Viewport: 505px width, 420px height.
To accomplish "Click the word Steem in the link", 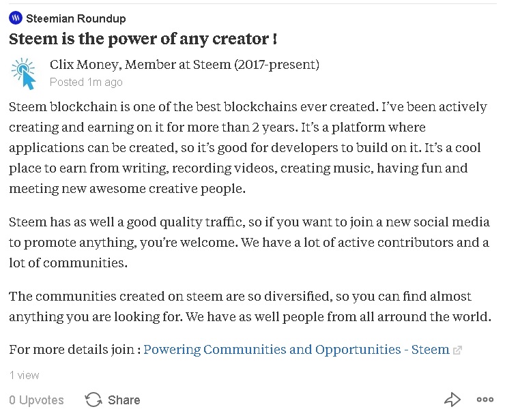I will [x=431, y=350].
